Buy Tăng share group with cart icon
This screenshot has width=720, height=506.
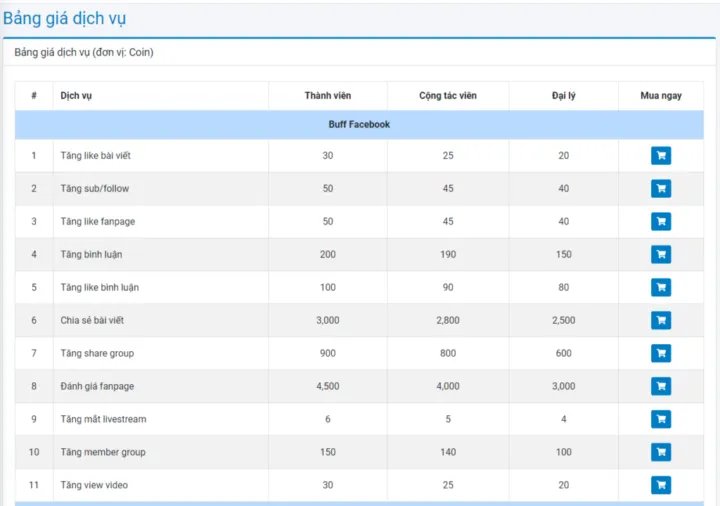[660, 353]
